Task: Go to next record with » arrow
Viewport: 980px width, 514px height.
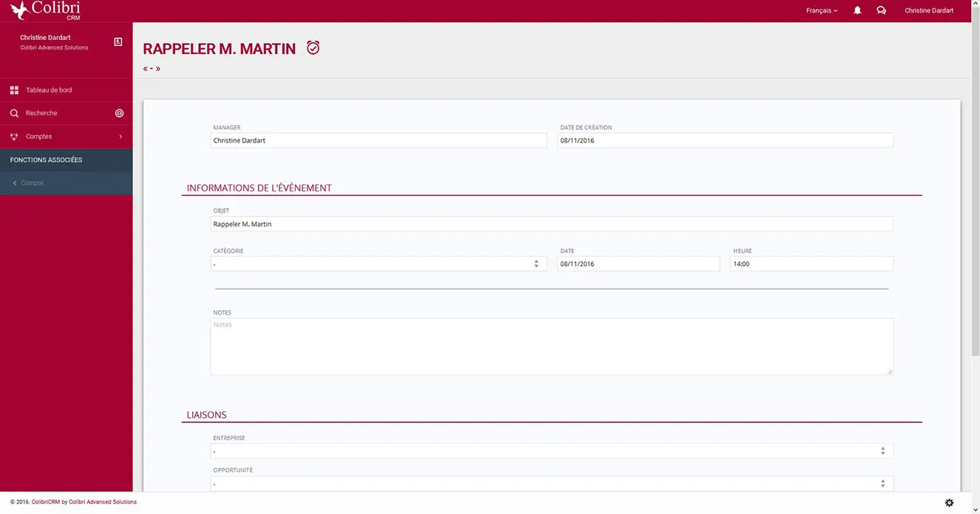Action: pyautogui.click(x=158, y=69)
